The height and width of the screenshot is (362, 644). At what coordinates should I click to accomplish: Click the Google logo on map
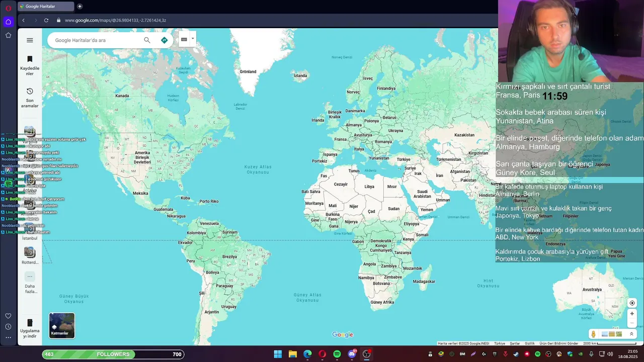coord(343,335)
